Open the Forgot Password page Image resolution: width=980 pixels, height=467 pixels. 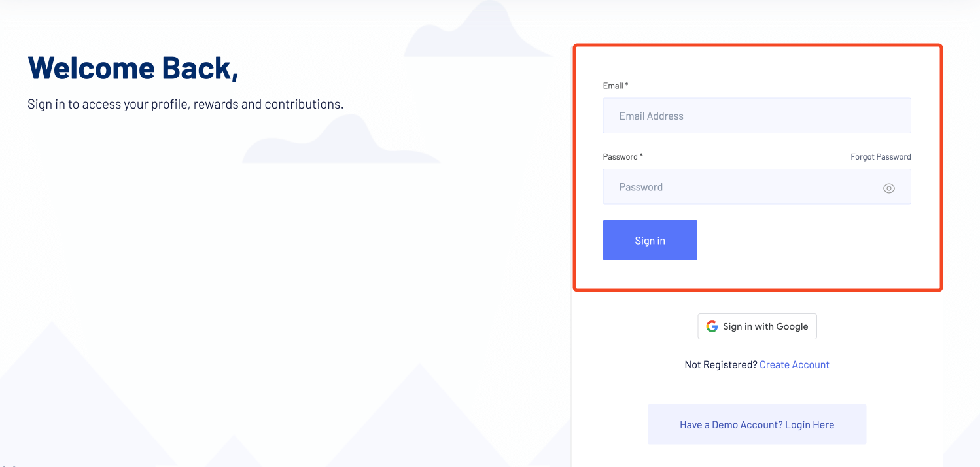[x=880, y=156]
